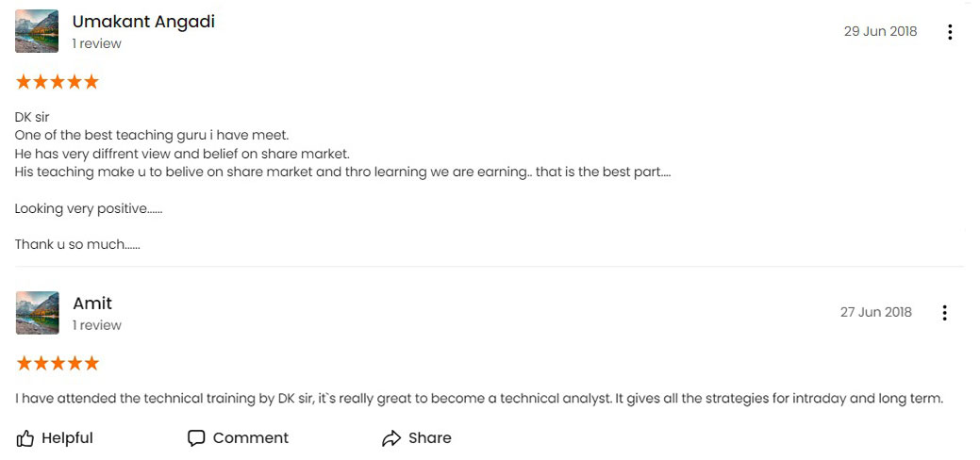Click the thumbs-up Helpful icon

coord(25,438)
